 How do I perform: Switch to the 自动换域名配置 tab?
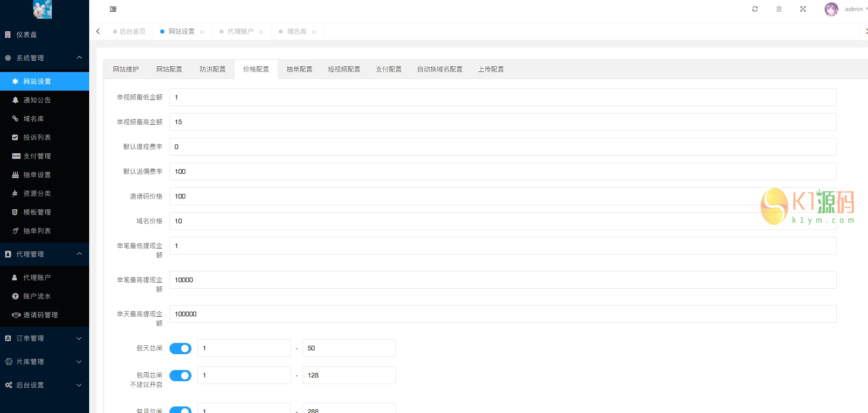tap(440, 69)
